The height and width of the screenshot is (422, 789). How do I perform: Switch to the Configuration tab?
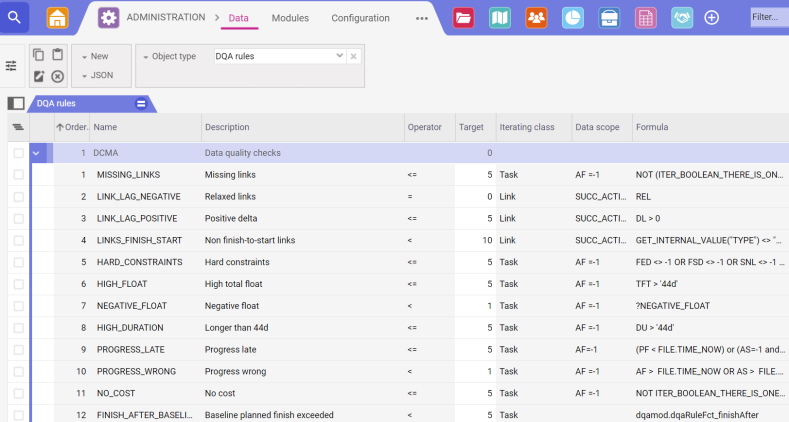click(360, 18)
